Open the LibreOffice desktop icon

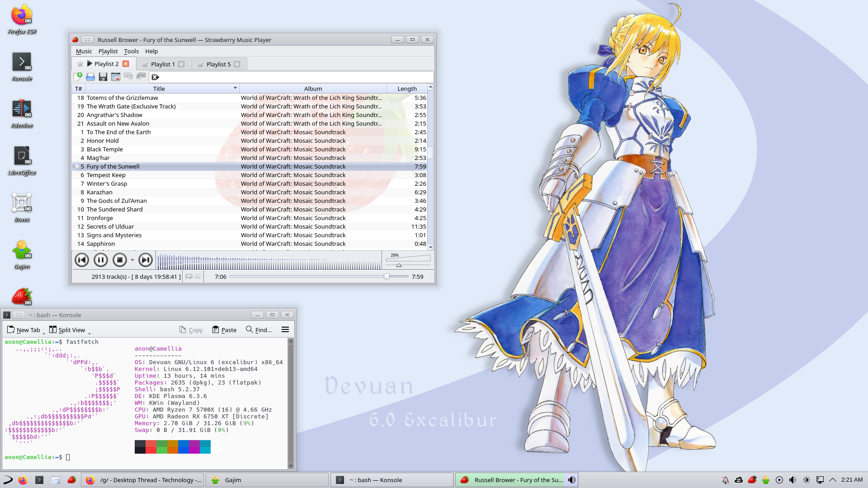22,161
